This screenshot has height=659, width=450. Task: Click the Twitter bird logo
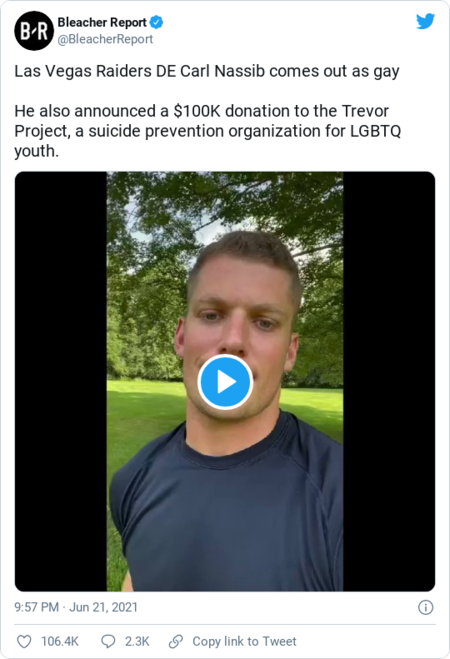click(425, 21)
